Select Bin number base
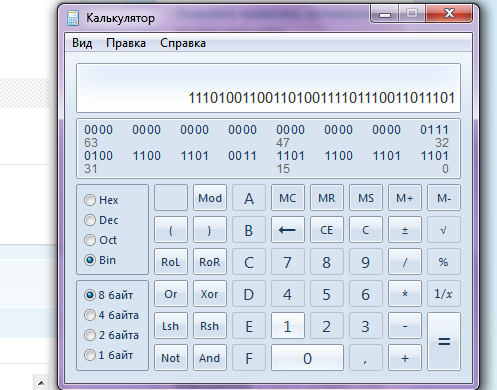The image size is (497, 390). 100,260
